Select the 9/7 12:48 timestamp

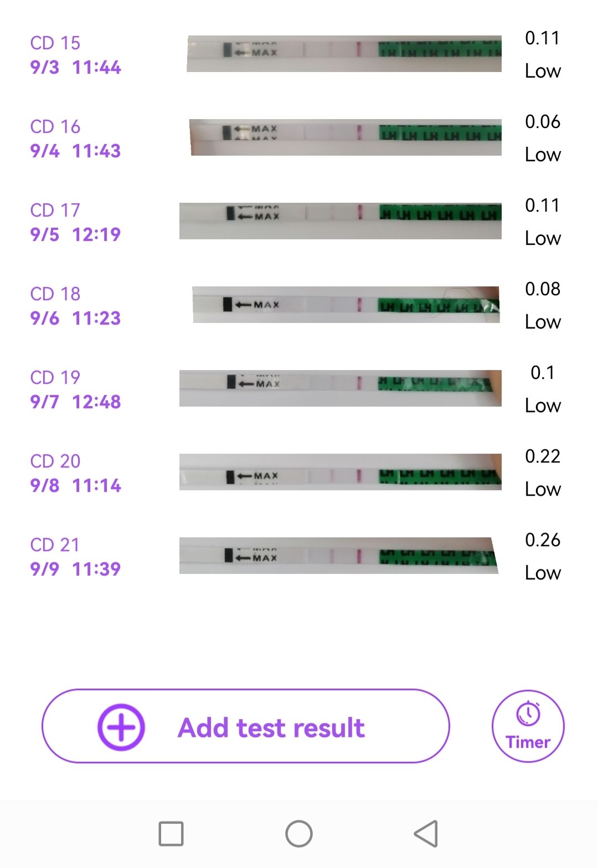coord(75,402)
